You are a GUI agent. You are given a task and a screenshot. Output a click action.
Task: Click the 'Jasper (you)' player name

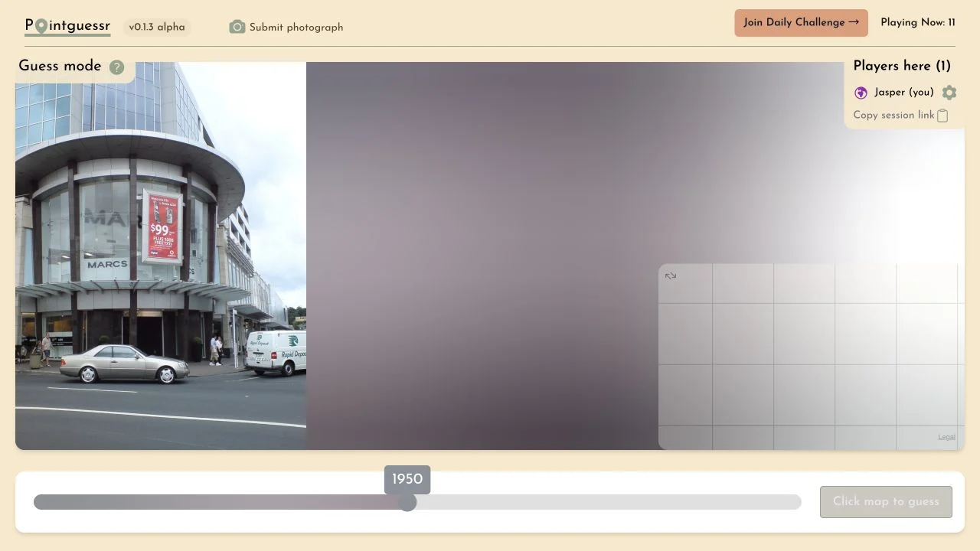[904, 93]
